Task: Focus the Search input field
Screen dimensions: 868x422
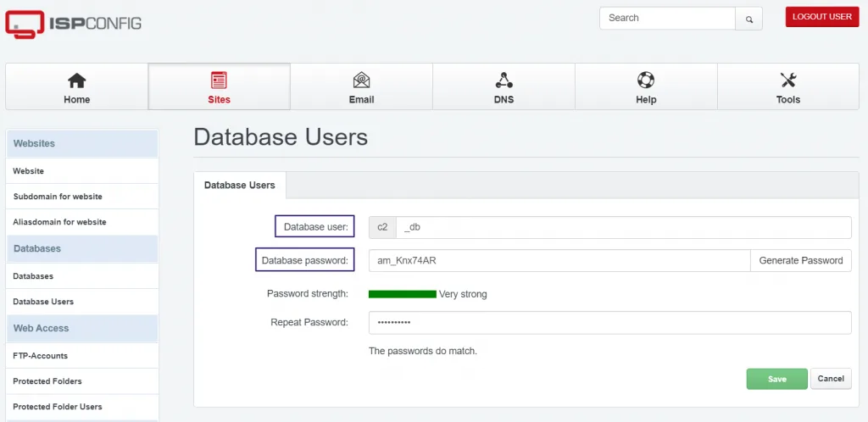Action: point(667,19)
